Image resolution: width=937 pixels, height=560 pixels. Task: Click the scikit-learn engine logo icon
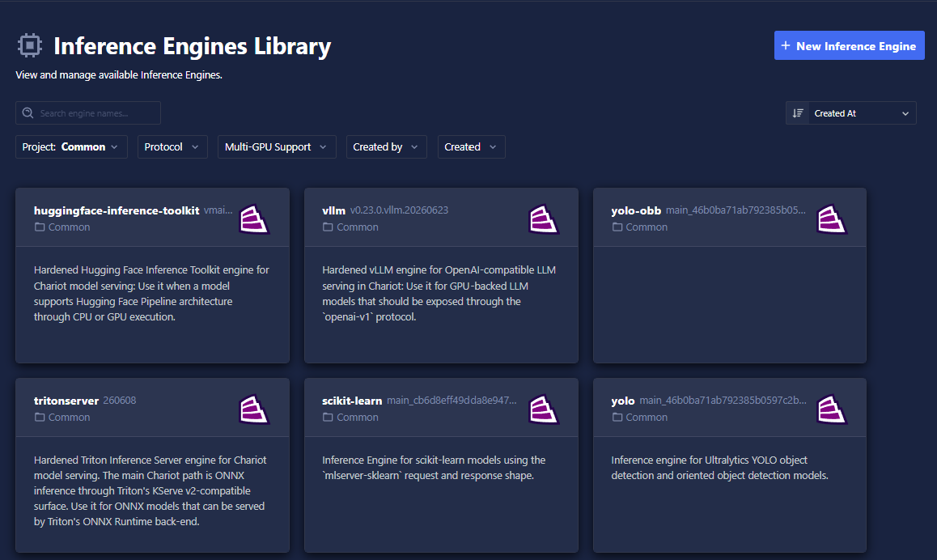(x=543, y=409)
